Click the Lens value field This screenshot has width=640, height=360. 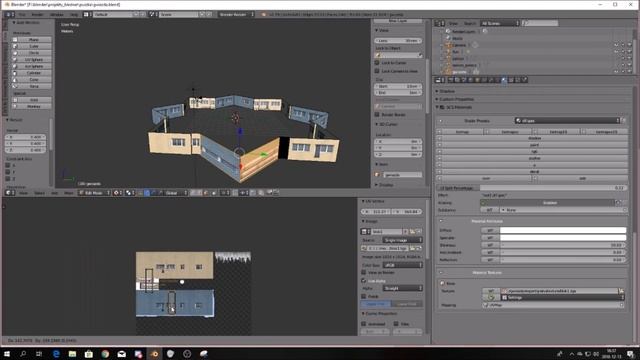[398, 41]
